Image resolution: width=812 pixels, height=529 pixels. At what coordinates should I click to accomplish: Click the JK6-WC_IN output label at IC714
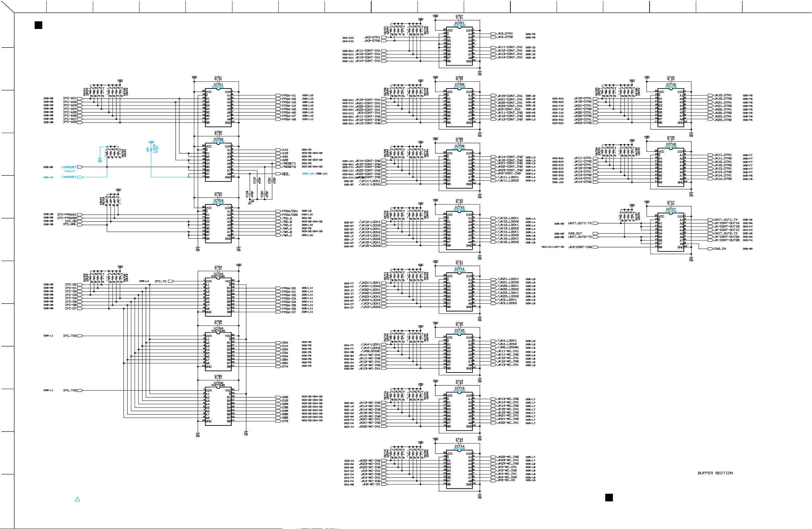tap(506, 480)
